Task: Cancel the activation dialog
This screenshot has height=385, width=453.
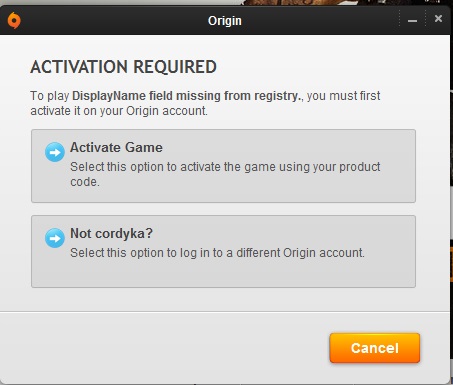Action: tap(375, 348)
